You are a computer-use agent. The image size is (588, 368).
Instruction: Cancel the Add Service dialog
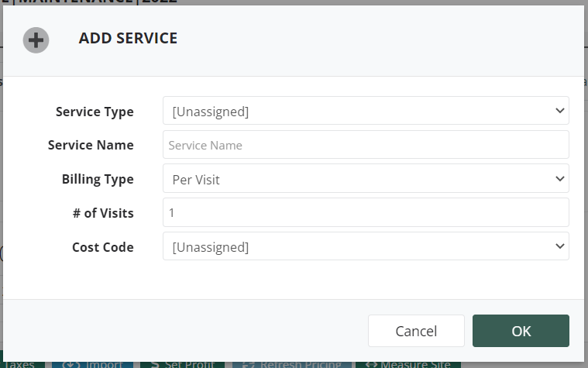pyautogui.click(x=416, y=331)
